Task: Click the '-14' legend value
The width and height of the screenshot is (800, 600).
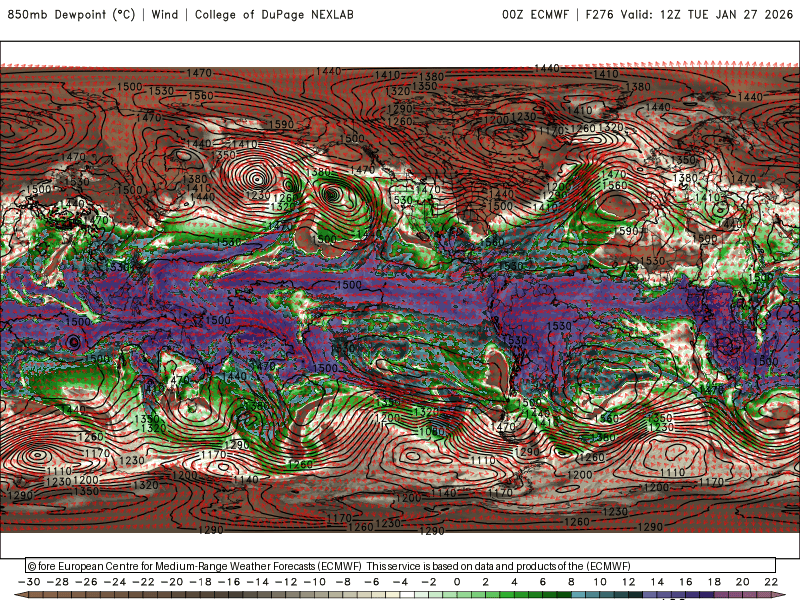Action: click(258, 582)
